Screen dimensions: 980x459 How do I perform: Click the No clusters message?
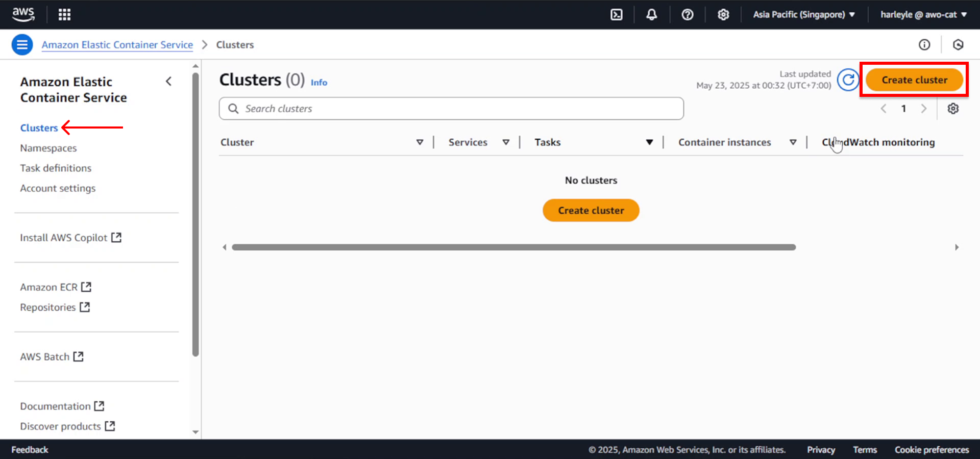click(x=591, y=180)
